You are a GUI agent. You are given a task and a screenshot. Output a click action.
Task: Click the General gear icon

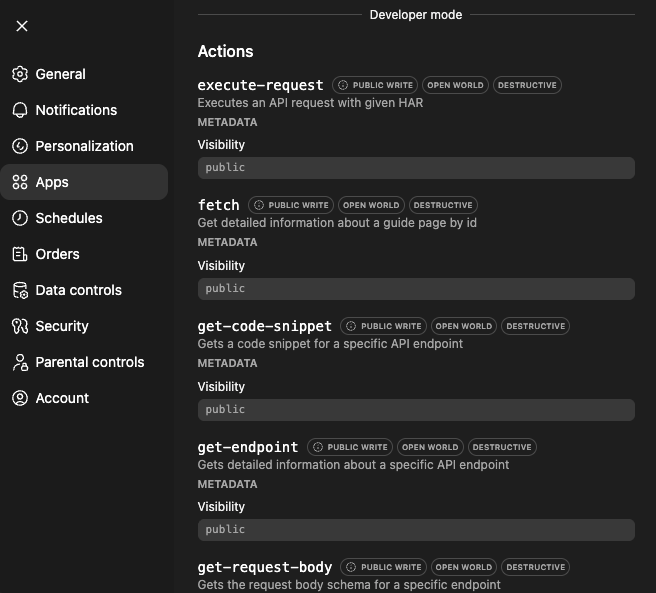(20, 74)
